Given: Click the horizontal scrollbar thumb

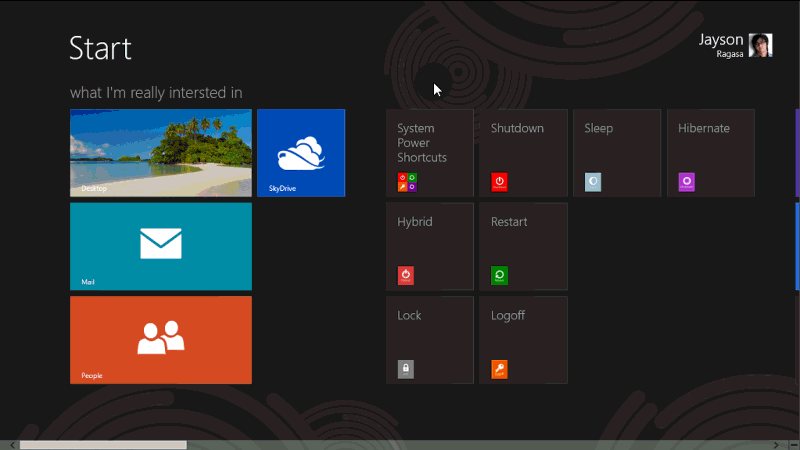Looking at the screenshot, I should pyautogui.click(x=103, y=445).
